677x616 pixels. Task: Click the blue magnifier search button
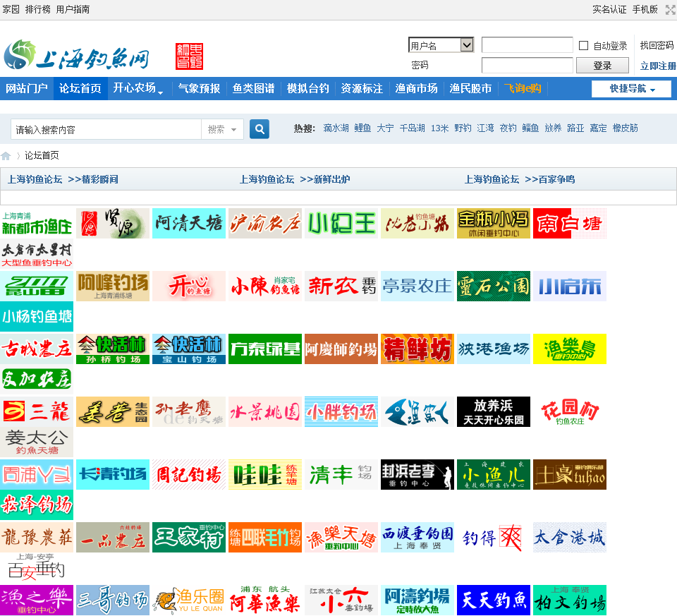click(x=260, y=129)
